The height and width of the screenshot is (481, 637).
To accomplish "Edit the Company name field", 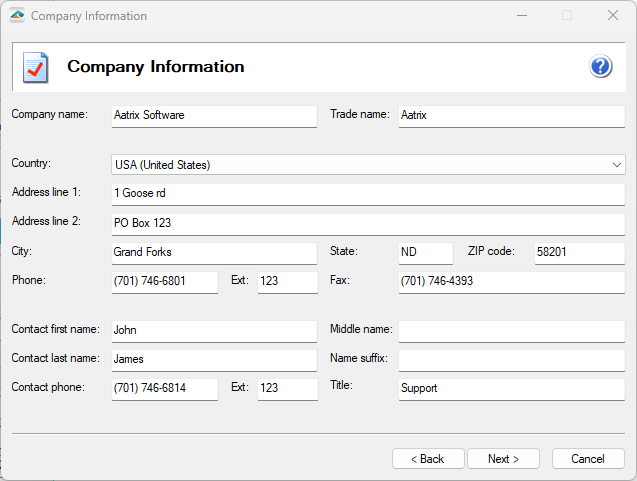I will coord(214,117).
